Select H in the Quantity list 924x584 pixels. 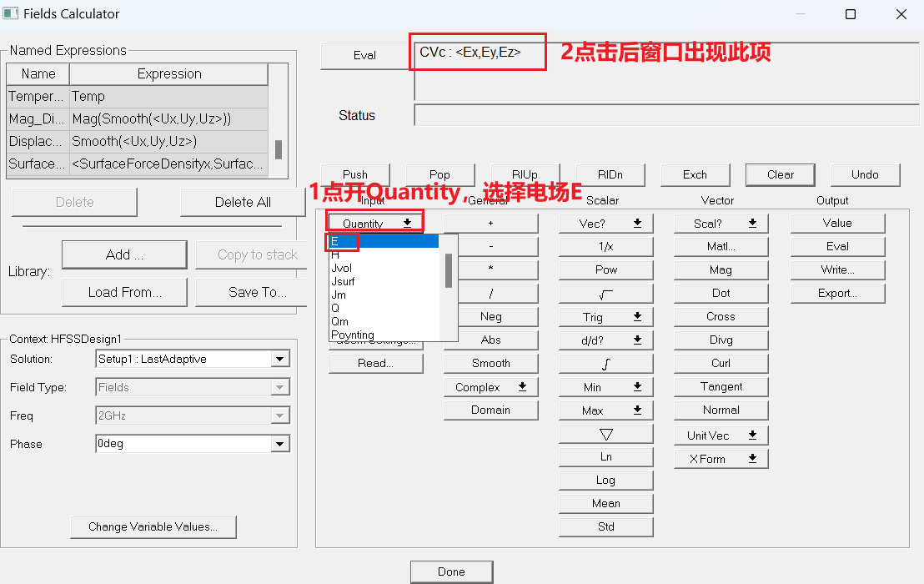[384, 254]
